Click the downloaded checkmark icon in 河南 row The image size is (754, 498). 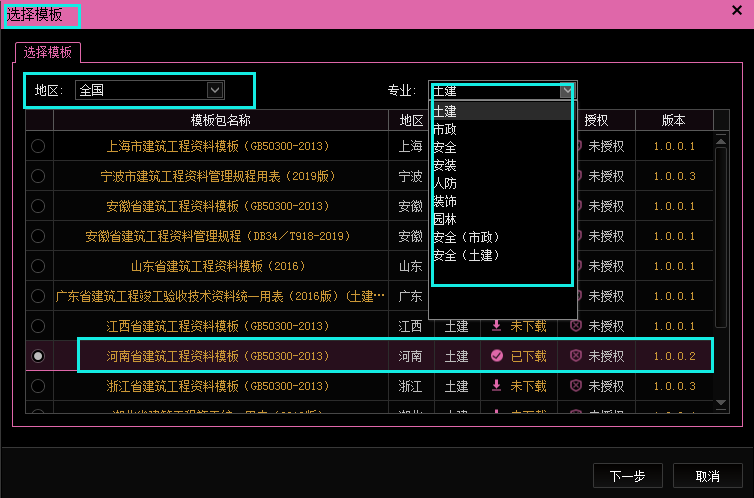pos(497,356)
